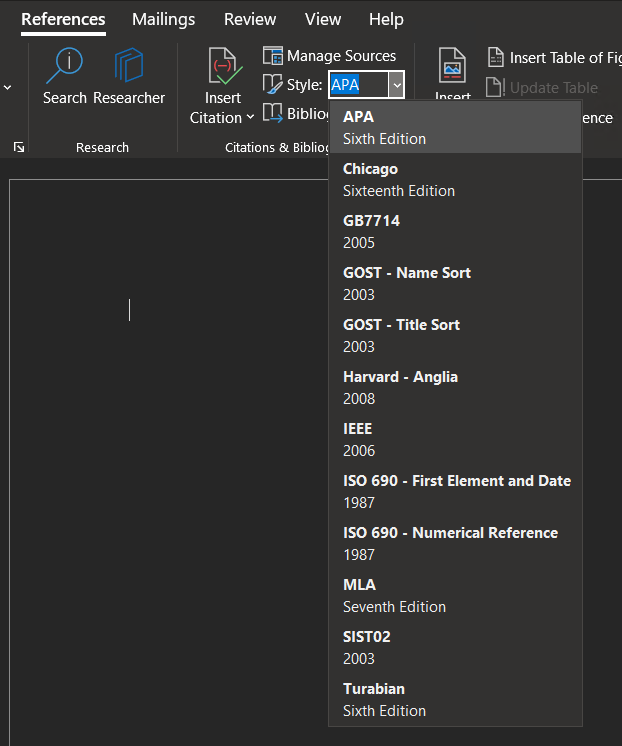Viewport: 622px width, 746px height.
Task: Choose the GB7714 2005 style
Action: [x=455, y=231]
